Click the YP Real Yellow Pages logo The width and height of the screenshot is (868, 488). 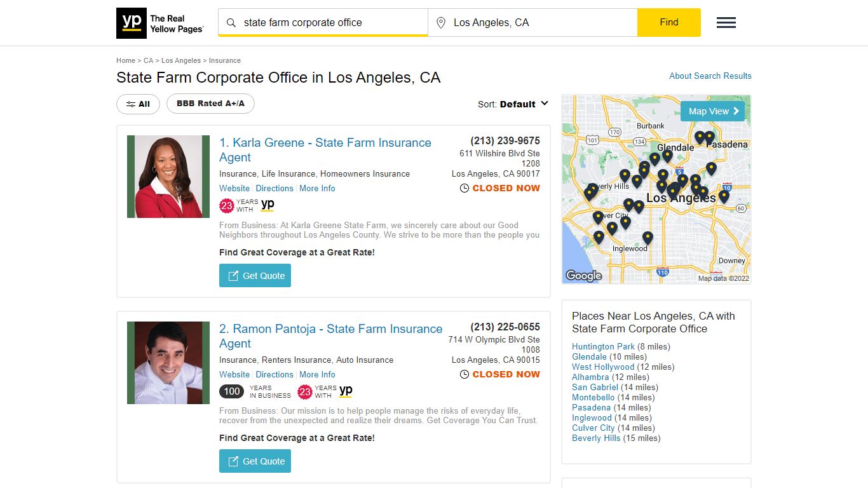click(x=160, y=24)
